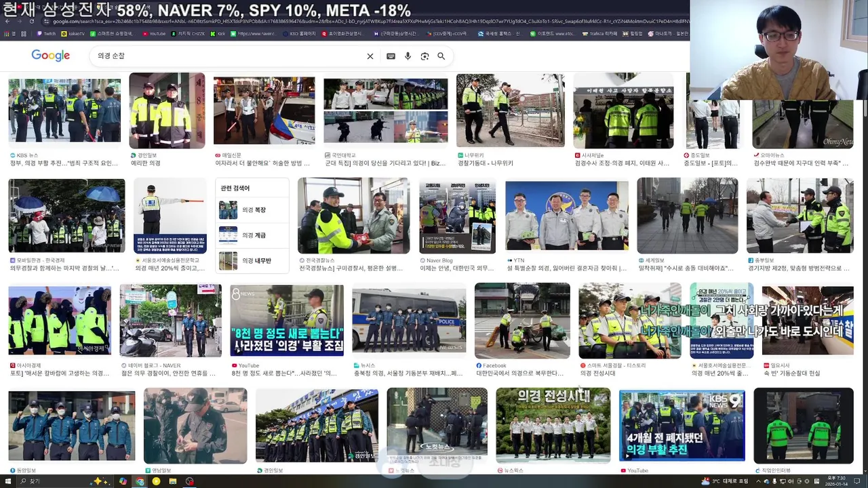Open the 중부일보 경기지방 제2청 image
This screenshot has width=868, height=488.
pyautogui.click(x=800, y=216)
